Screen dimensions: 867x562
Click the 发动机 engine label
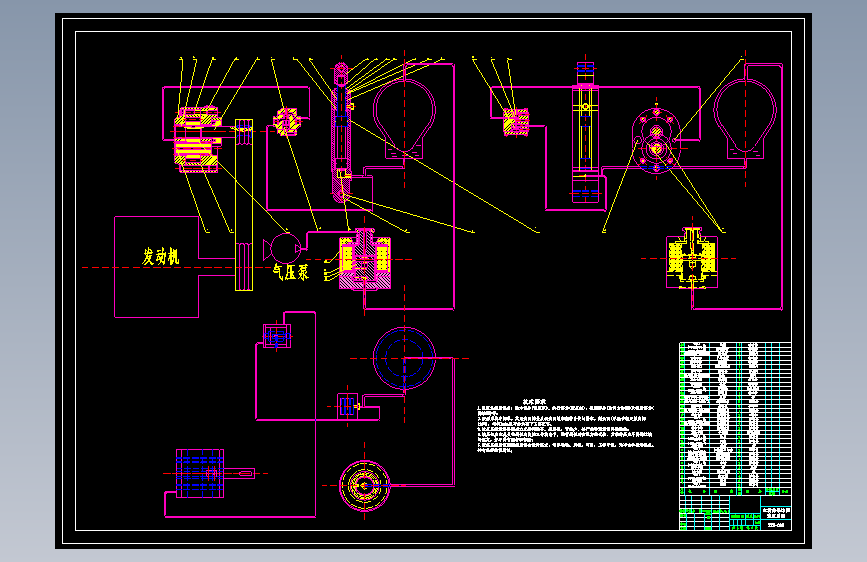coord(161,257)
